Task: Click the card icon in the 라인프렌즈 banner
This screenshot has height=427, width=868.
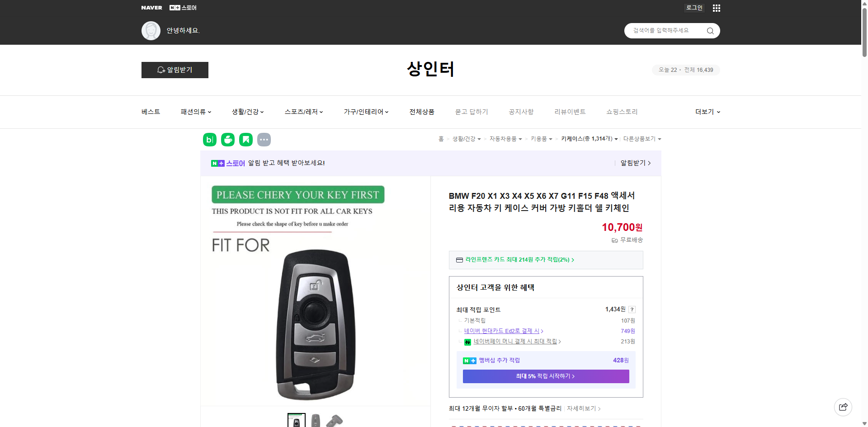Action: 459,260
